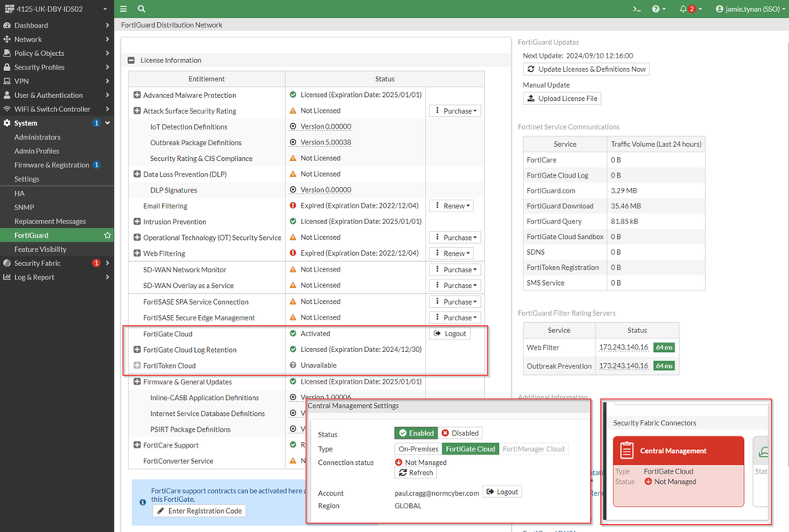Viewport: 789px width, 532px height.
Task: Expand Attack Surface Security Rating entitlement
Action: click(137, 111)
